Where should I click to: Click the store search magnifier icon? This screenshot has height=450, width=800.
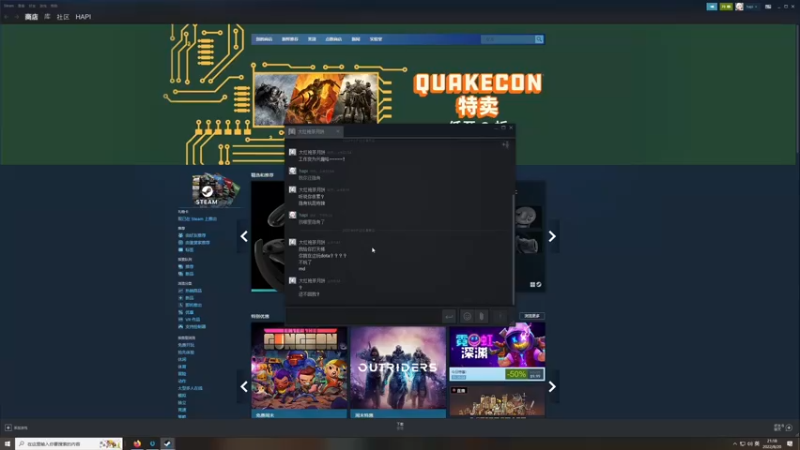539,39
